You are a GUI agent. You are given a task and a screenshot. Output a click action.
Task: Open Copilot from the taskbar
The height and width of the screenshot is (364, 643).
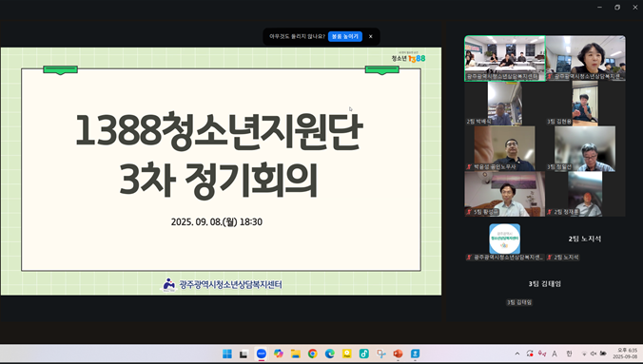coord(279,354)
